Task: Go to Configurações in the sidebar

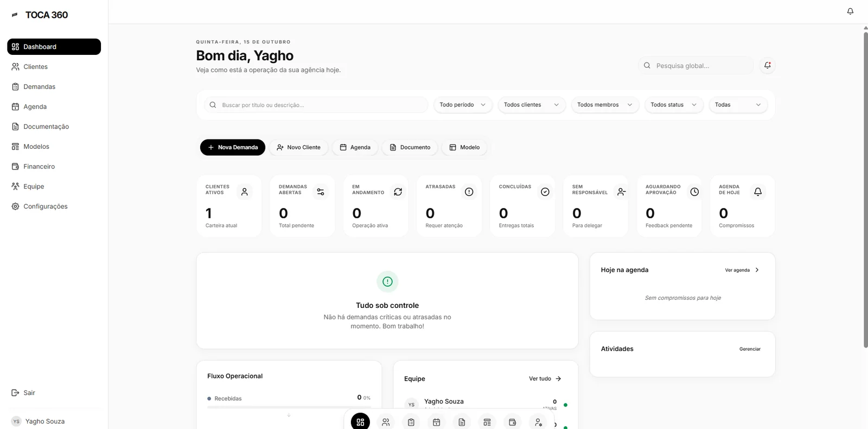Action: click(x=54, y=206)
